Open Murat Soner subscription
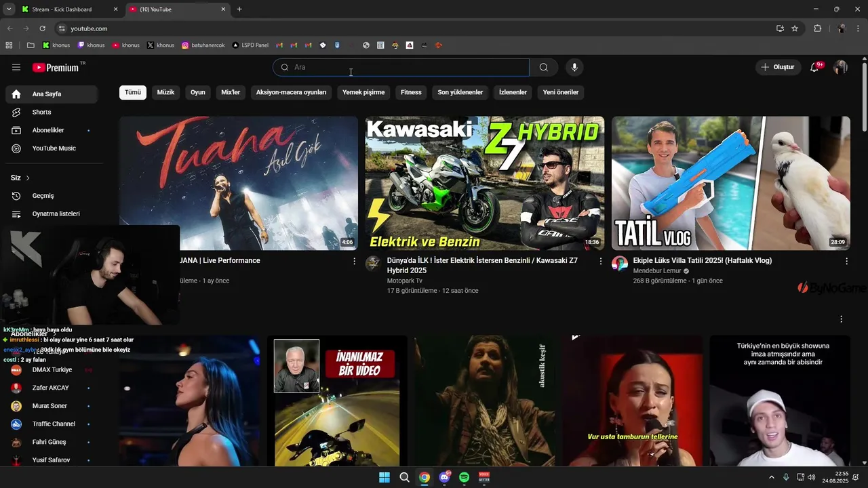Image resolution: width=868 pixels, height=488 pixels. pyautogui.click(x=52, y=406)
